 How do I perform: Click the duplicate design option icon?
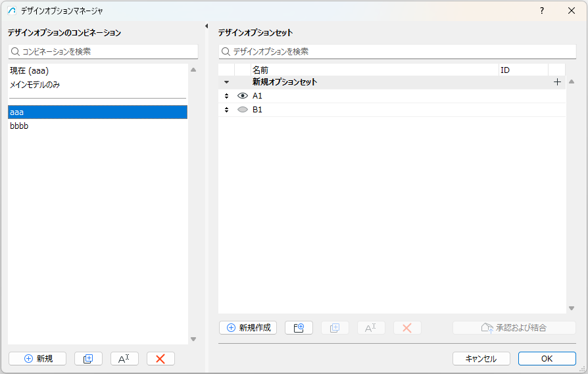335,328
